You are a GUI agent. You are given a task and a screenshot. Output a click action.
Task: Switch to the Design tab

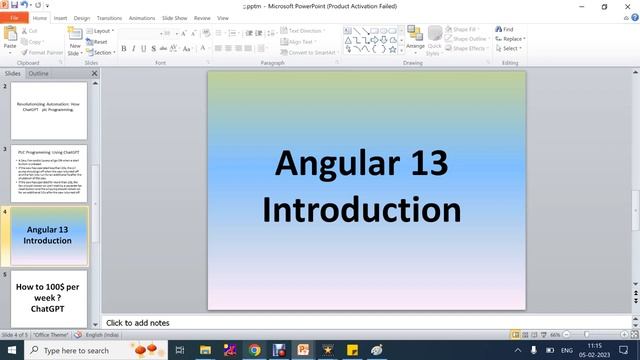pyautogui.click(x=82, y=18)
